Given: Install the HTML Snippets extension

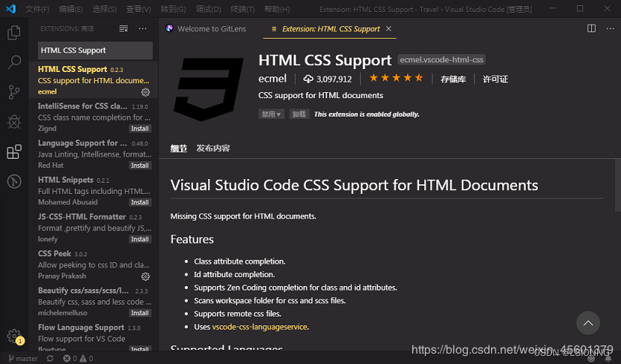Looking at the screenshot, I should (x=140, y=202).
